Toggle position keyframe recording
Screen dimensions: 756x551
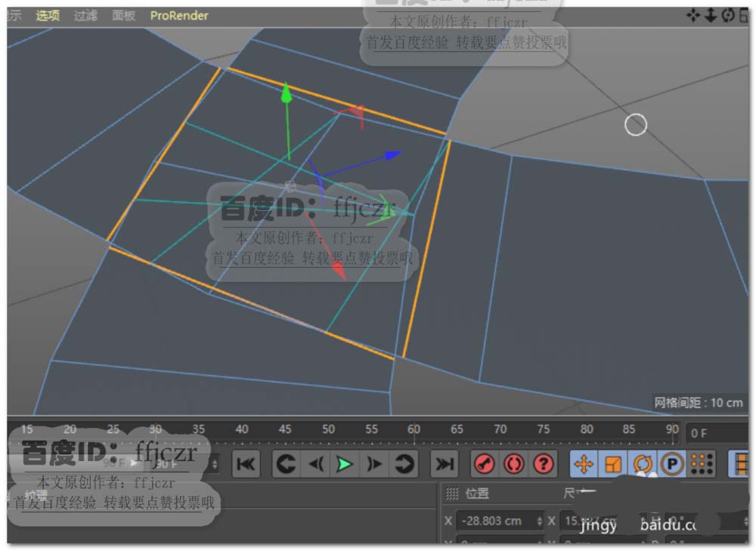click(x=584, y=464)
